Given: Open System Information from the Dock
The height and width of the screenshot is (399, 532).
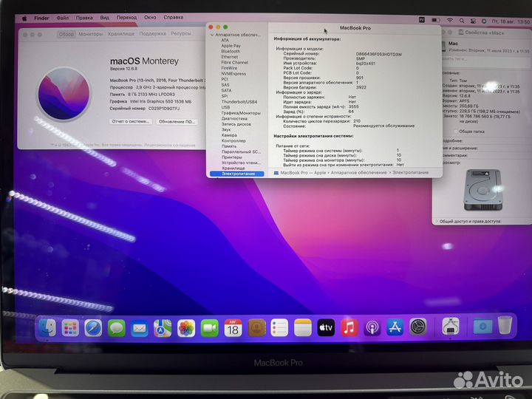Looking at the screenshot, I should click(451, 326).
